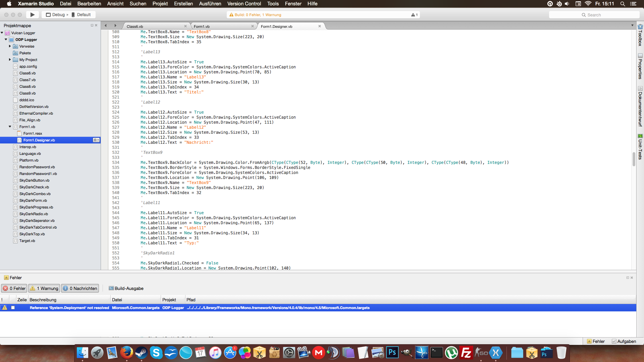Navigate back with left arrow in tab bar
Screen dimensions: 644x362
coord(106,26)
